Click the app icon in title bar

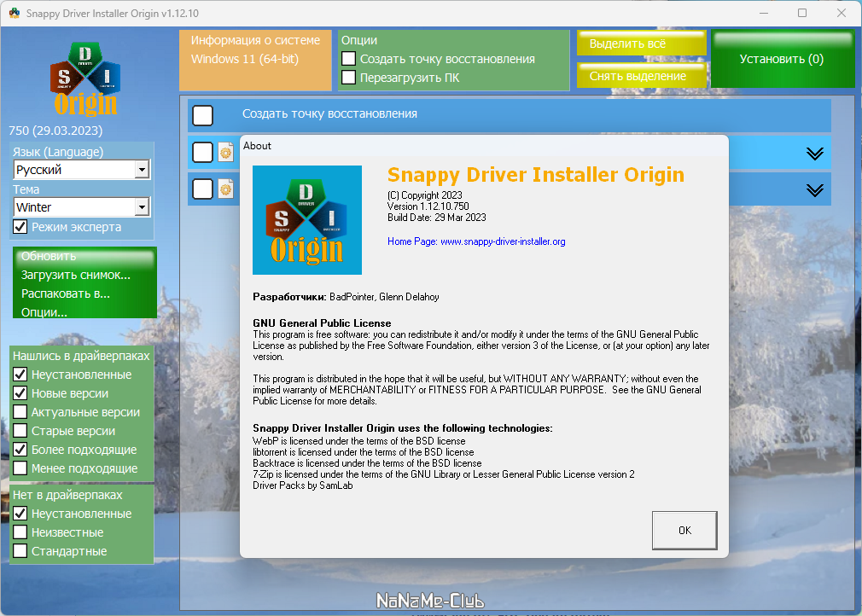pos(15,13)
